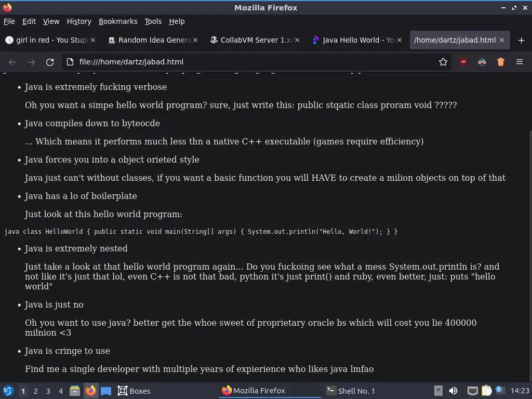Viewport: 532px width, 399px height.
Task: Click the text 'Java is cringe to use'
Action: click(67, 351)
